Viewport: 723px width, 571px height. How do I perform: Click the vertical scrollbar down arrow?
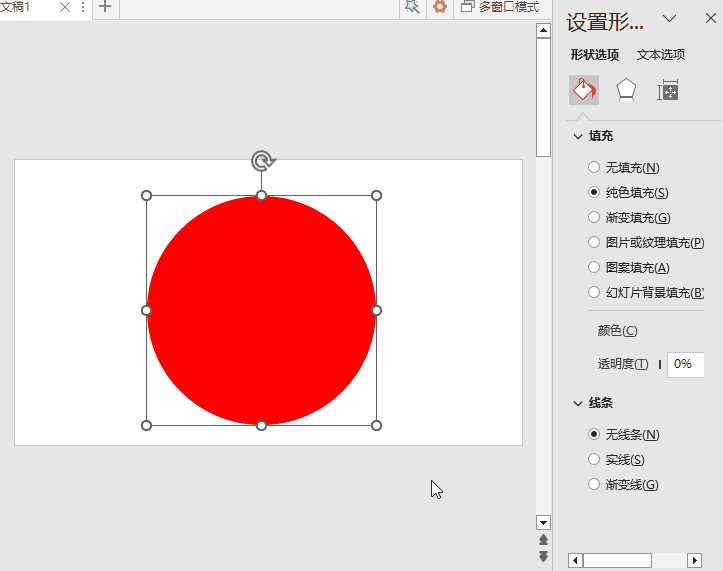tap(544, 523)
